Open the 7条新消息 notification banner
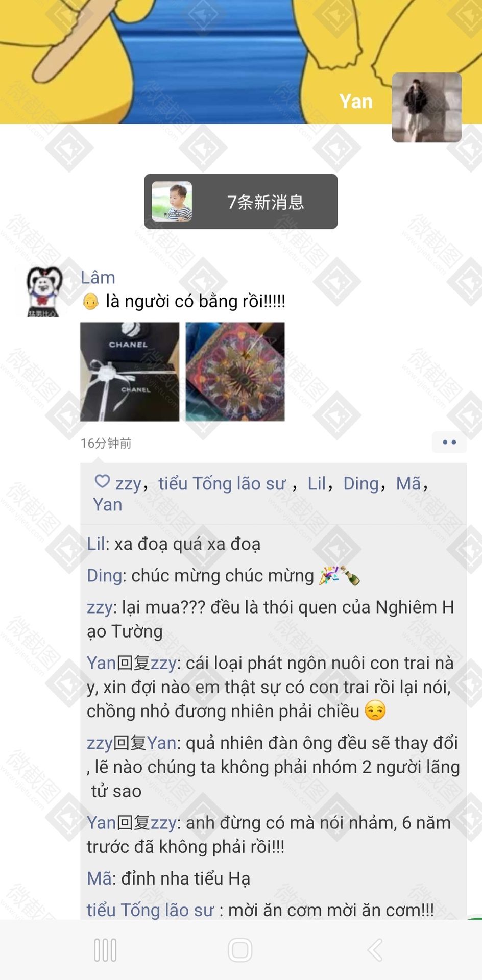 (x=241, y=201)
